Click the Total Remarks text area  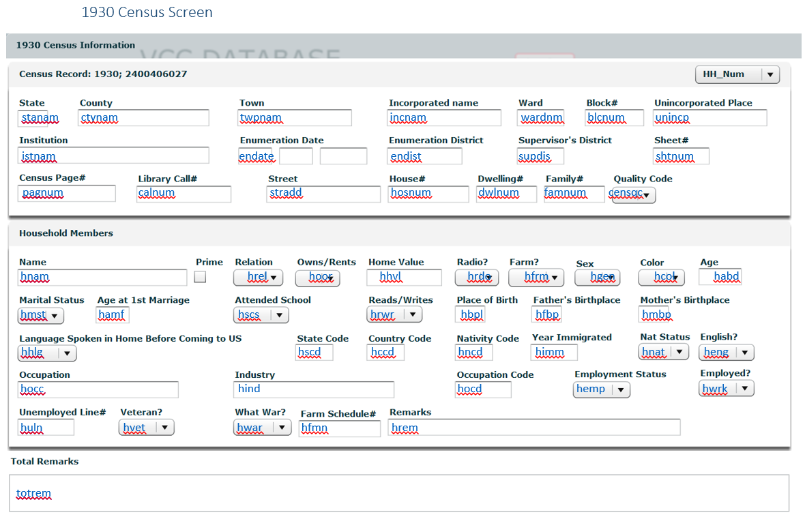tap(399, 493)
